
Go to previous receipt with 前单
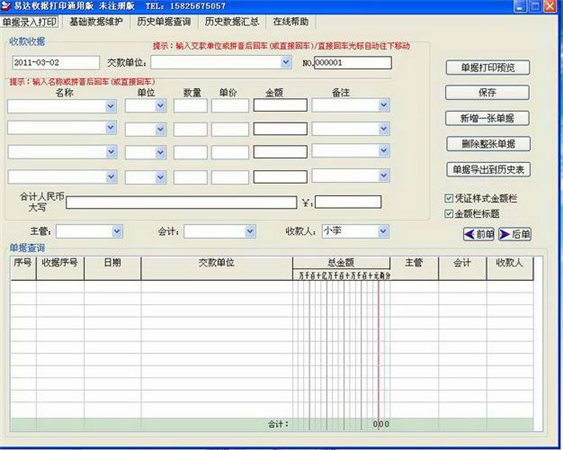coord(479,235)
